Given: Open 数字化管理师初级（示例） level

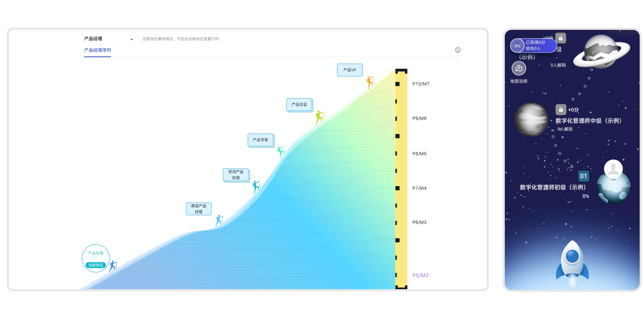Looking at the screenshot, I should [x=553, y=187].
